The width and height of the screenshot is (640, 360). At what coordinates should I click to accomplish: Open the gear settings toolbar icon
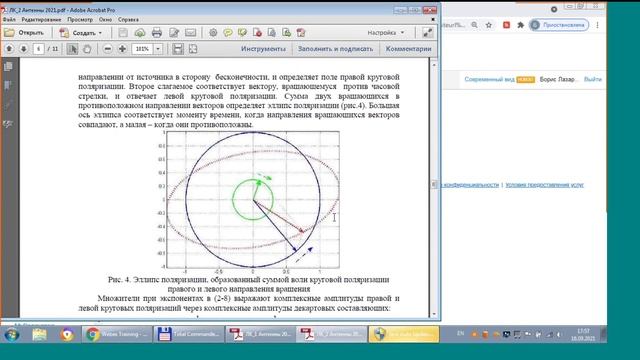(213, 33)
